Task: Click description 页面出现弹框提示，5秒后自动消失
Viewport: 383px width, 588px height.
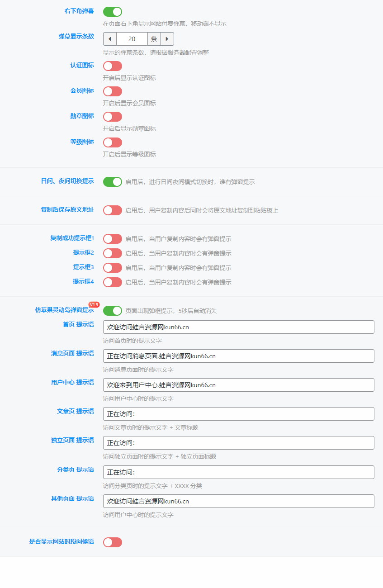Action: (x=171, y=311)
